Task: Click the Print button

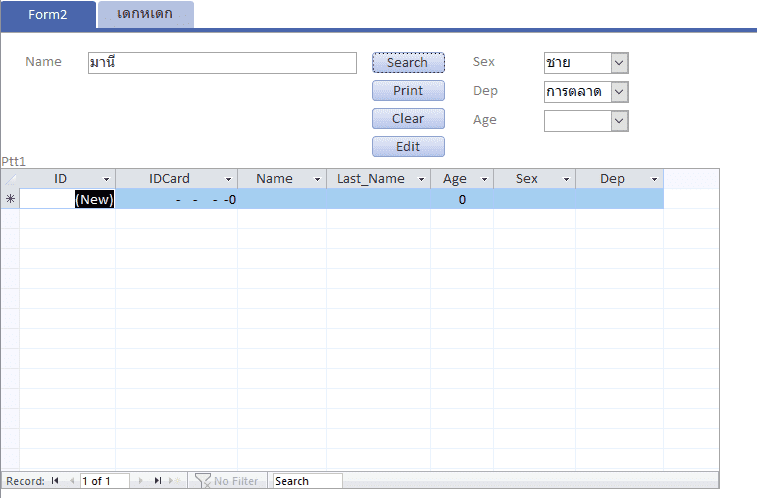Action: click(408, 91)
